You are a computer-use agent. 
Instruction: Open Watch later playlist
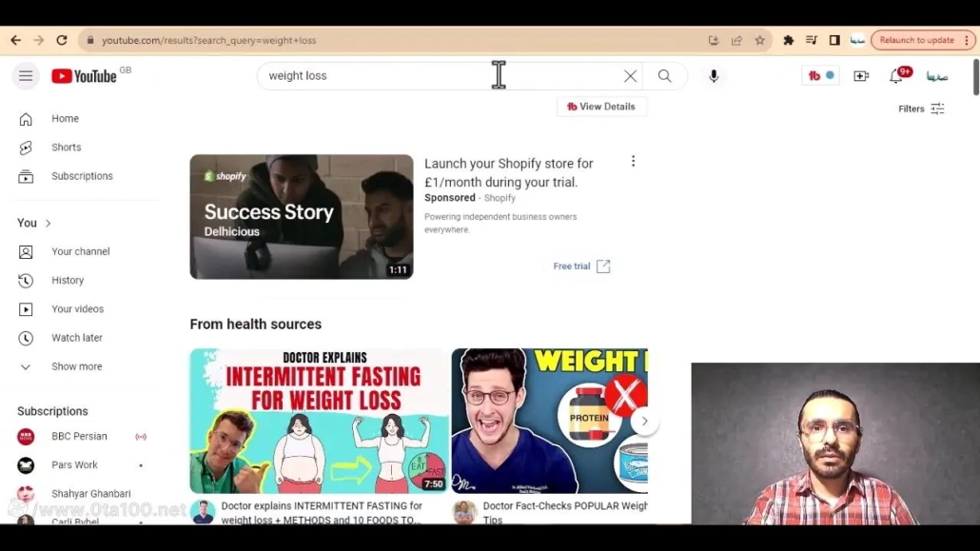pyautogui.click(x=76, y=338)
